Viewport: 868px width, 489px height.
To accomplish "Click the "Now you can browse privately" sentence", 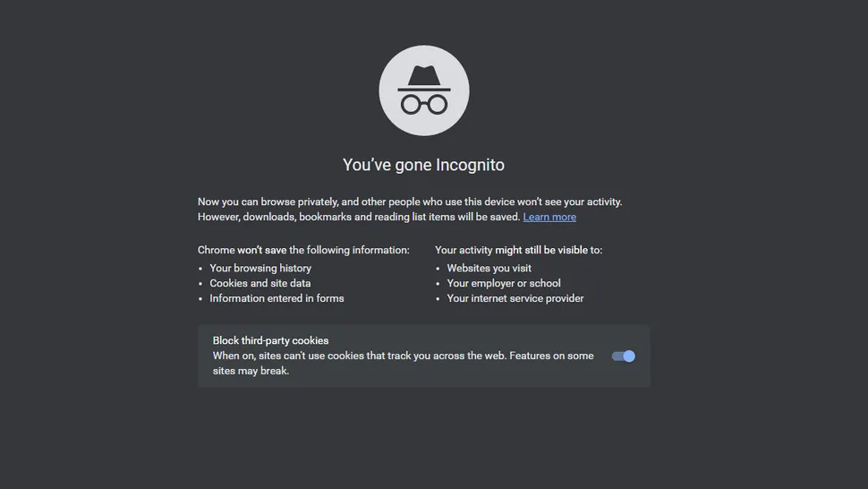I will [409, 202].
